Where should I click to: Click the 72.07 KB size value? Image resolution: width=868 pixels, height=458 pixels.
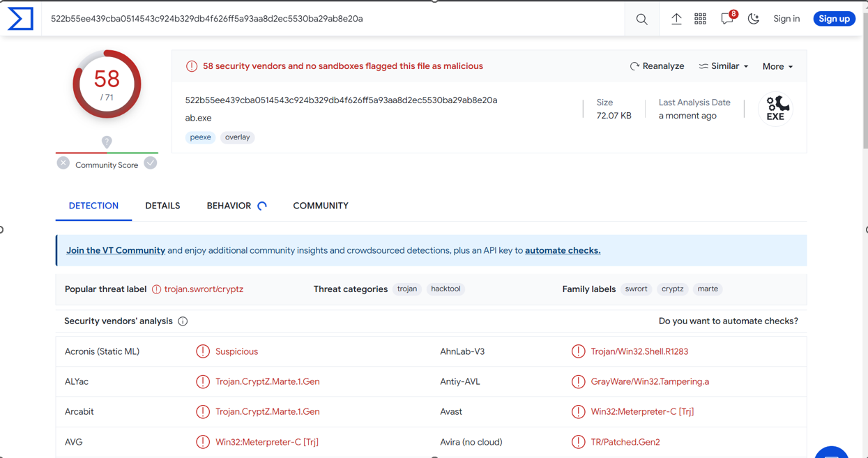(614, 116)
